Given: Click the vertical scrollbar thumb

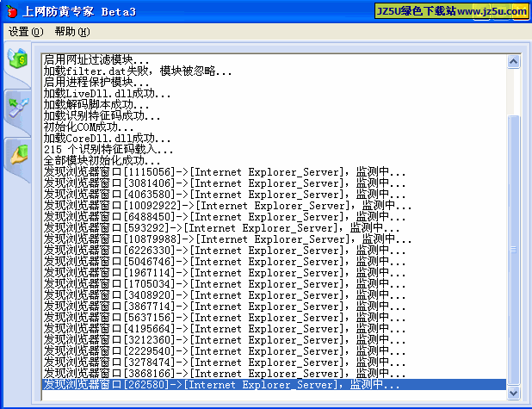Looking at the screenshot, I should pyautogui.click(x=513, y=250).
